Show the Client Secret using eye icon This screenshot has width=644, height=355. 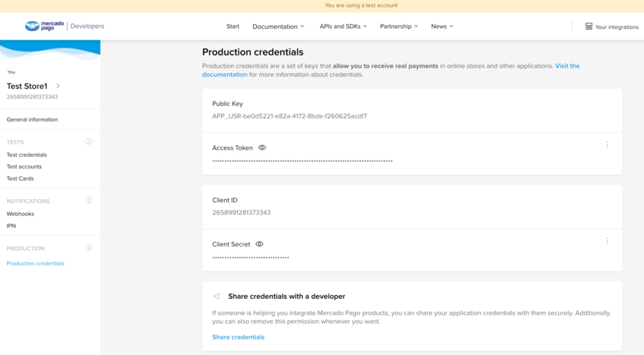coord(259,244)
